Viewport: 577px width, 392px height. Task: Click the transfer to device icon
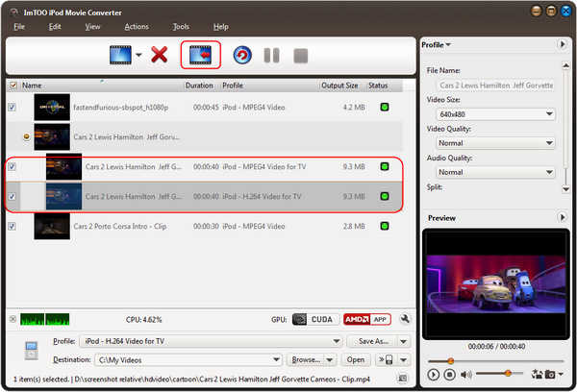click(387, 359)
